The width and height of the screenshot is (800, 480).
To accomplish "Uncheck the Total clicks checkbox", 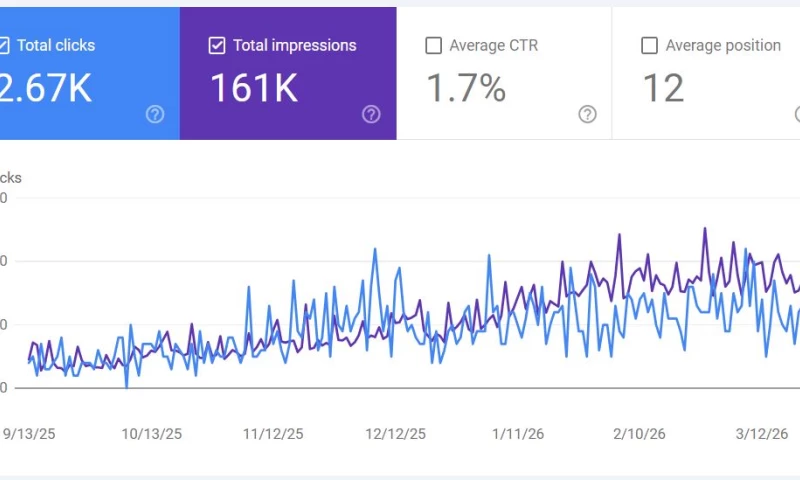I will pyautogui.click(x=4, y=45).
